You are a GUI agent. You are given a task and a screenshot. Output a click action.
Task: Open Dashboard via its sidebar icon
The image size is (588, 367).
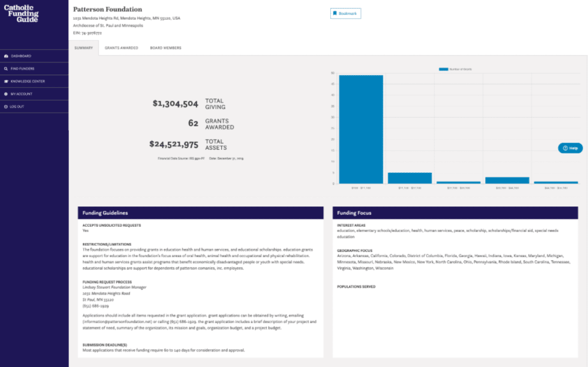click(6, 56)
